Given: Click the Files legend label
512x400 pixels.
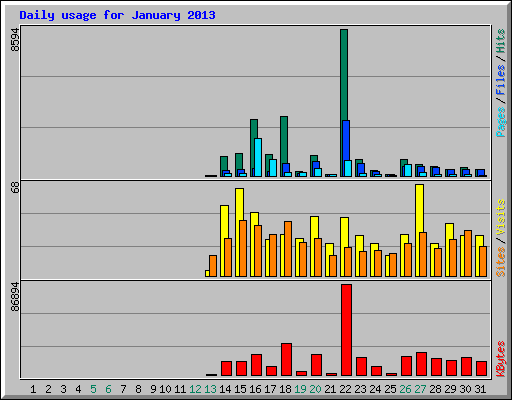Looking at the screenshot, I should (501, 80).
